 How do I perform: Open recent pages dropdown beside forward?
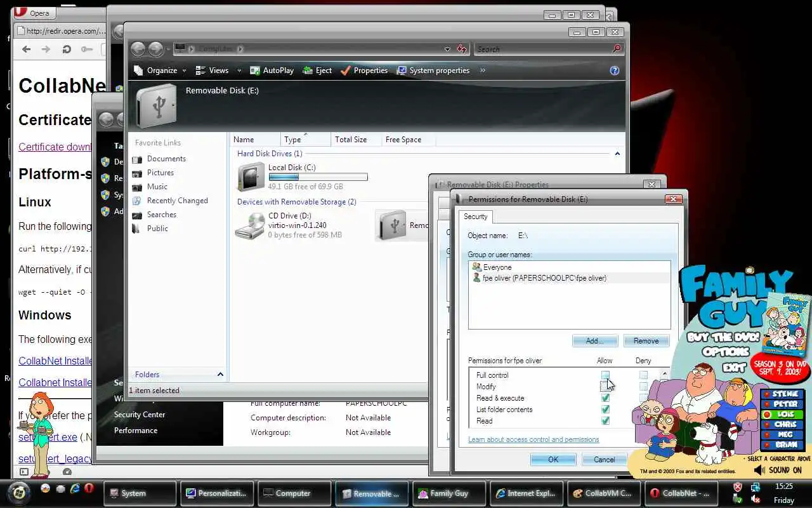pos(169,49)
